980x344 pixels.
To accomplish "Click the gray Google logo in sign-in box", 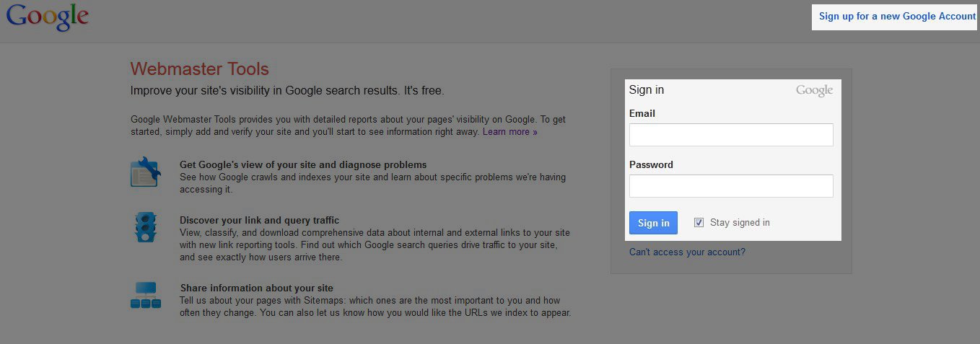I will tap(814, 90).
